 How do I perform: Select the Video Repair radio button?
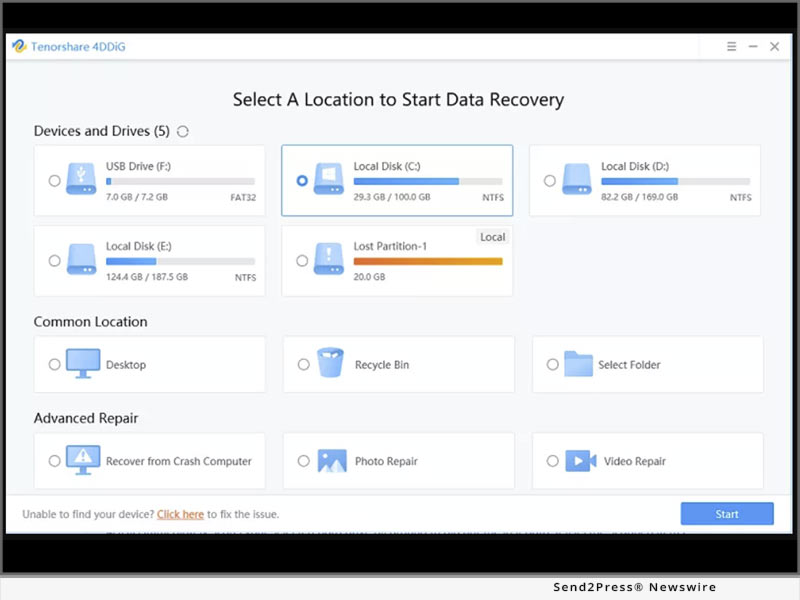[x=553, y=461]
